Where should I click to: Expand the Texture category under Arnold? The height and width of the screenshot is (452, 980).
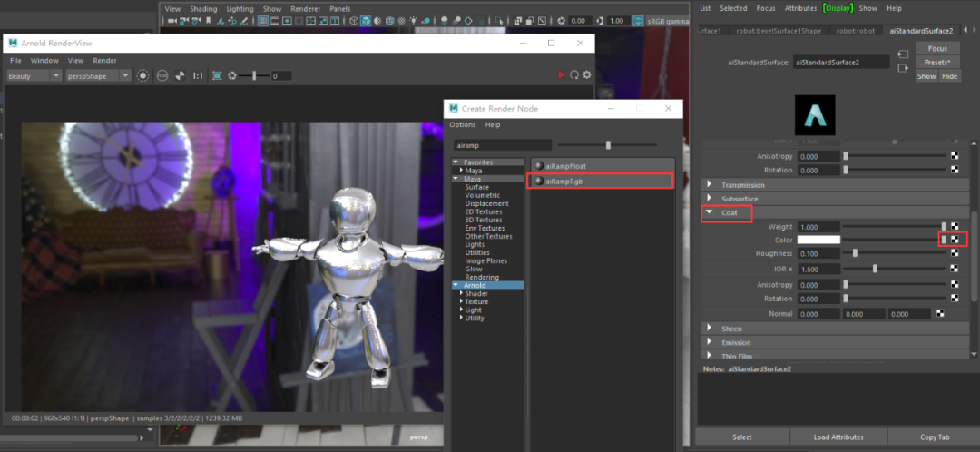pyautogui.click(x=461, y=301)
